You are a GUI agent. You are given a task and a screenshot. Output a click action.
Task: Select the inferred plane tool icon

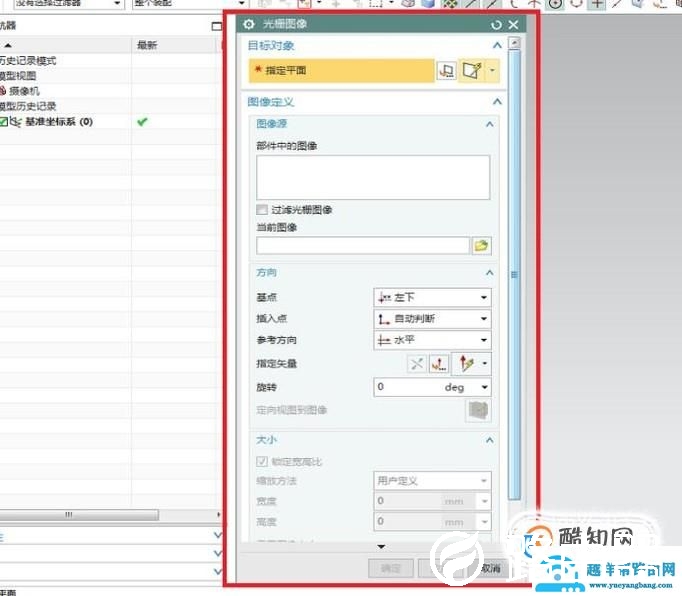point(472,70)
